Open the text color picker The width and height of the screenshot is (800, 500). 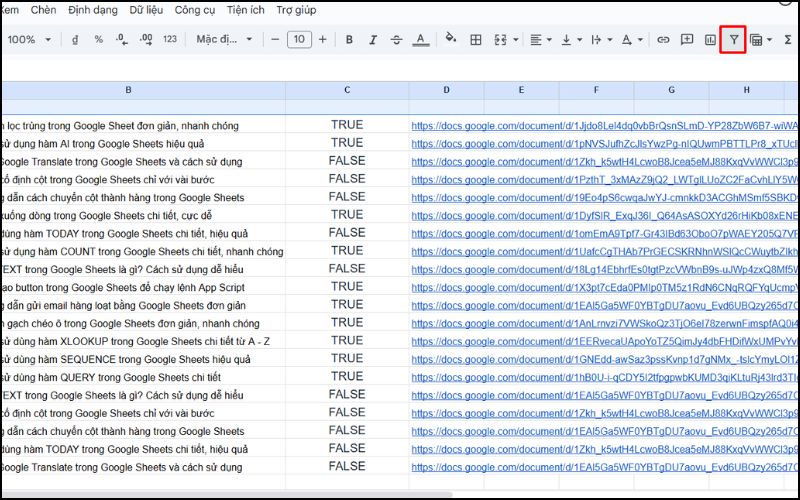421,40
